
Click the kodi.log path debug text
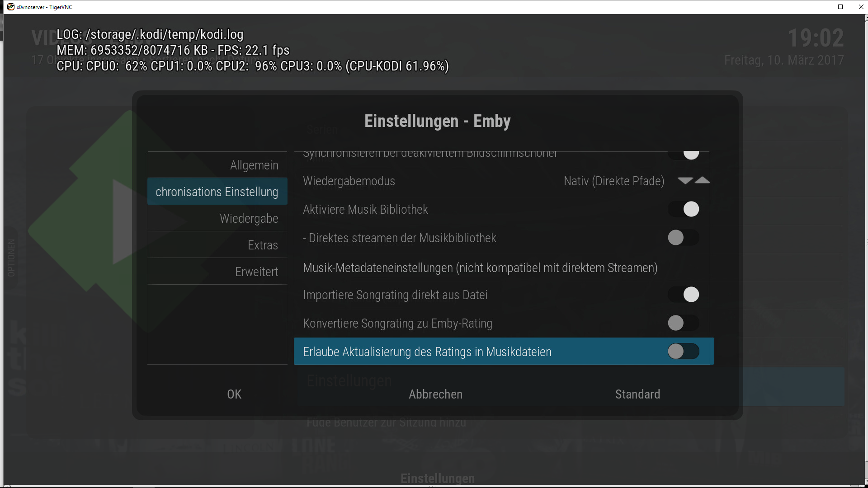pos(150,34)
